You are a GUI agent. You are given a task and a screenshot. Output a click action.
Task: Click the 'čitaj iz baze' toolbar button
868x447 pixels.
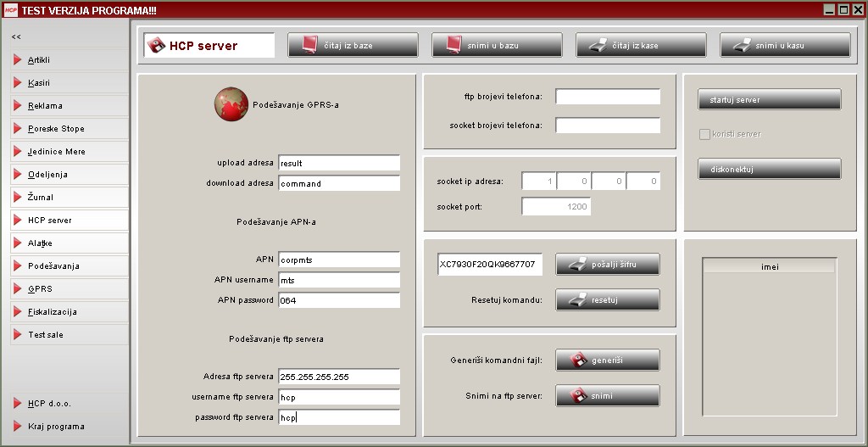[x=353, y=45]
